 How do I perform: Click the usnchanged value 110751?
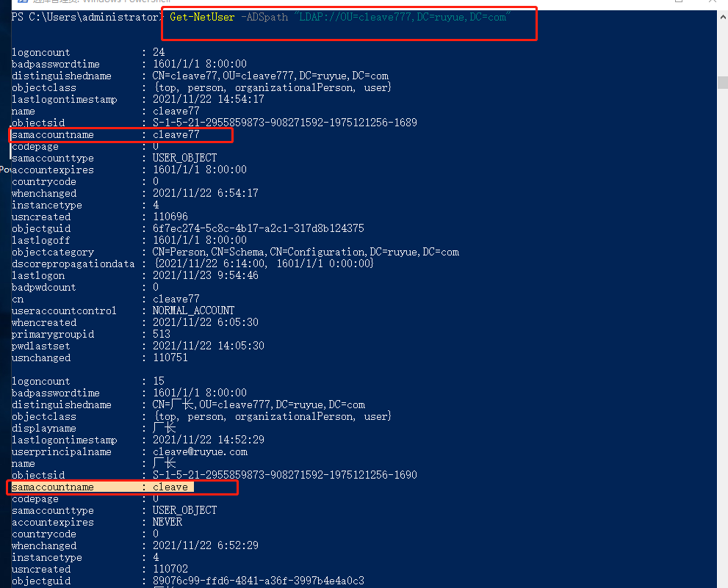point(170,357)
